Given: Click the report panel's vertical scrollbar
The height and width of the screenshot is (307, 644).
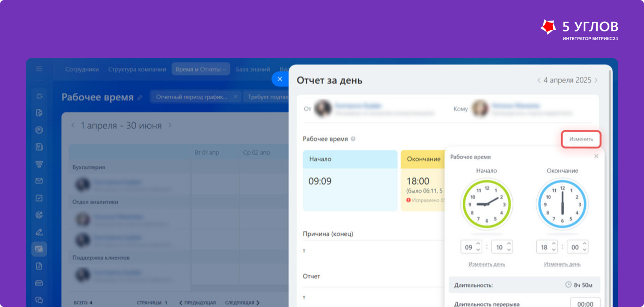Looking at the screenshot, I should point(610,188).
